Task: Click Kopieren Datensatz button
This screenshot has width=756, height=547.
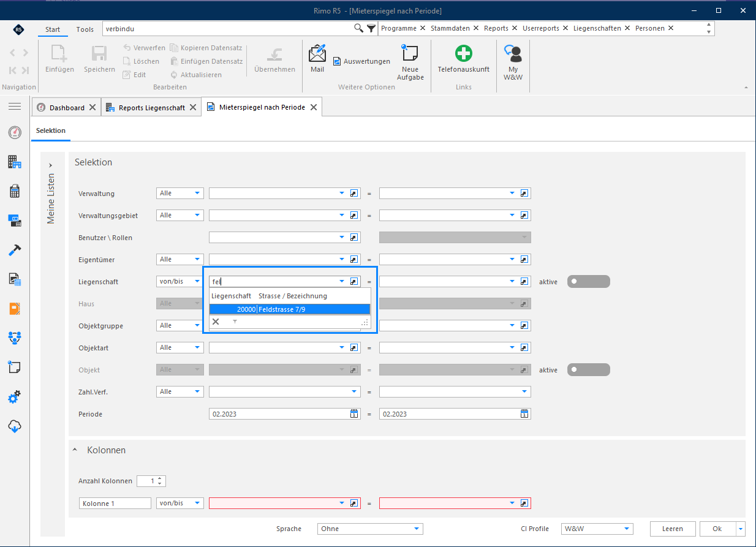Action: 206,48
